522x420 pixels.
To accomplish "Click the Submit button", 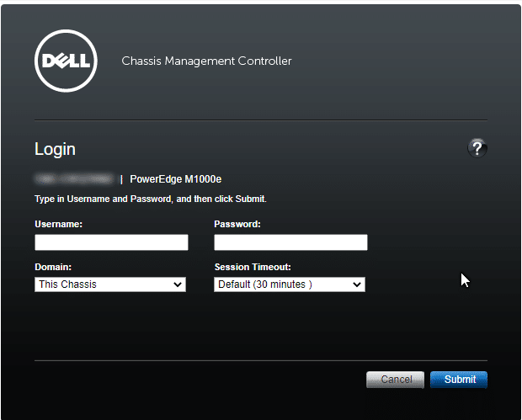I will coord(459,380).
